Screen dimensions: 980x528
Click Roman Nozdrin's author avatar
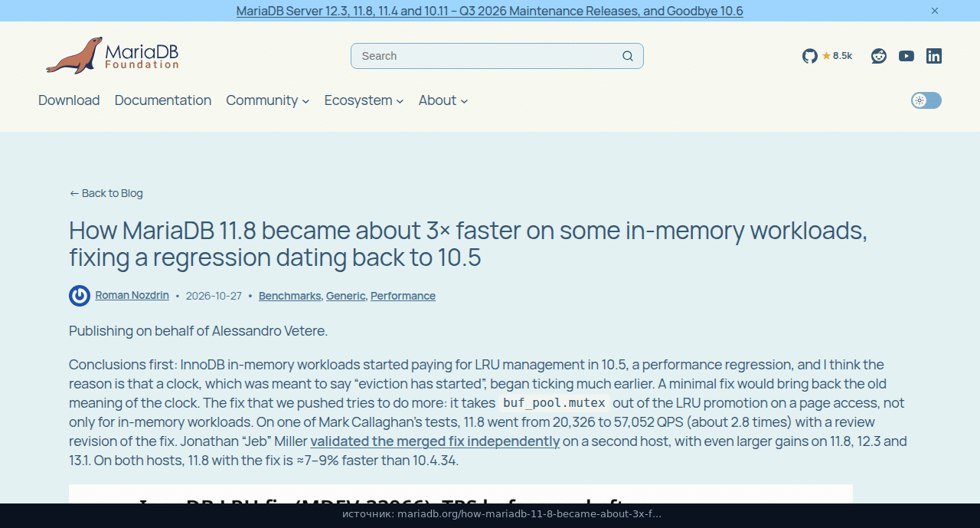pos(80,296)
